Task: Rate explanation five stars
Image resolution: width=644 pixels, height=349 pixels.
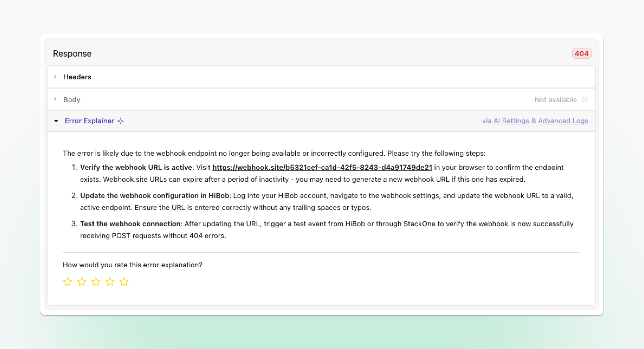Action: click(124, 282)
